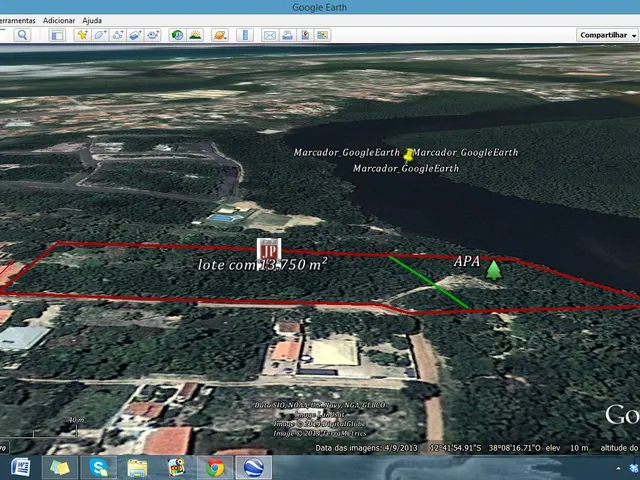The height and width of the screenshot is (480, 640).
Task: Open Skype from the taskbar
Action: pos(99,468)
